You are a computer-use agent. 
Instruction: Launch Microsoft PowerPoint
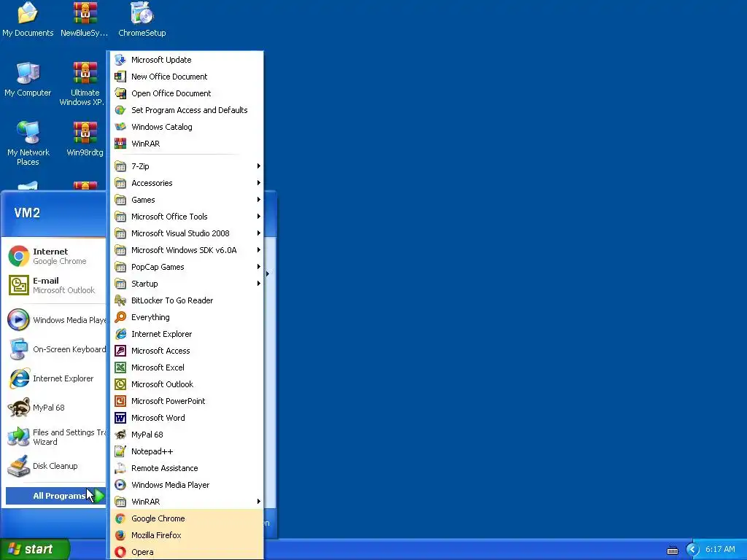point(186,401)
